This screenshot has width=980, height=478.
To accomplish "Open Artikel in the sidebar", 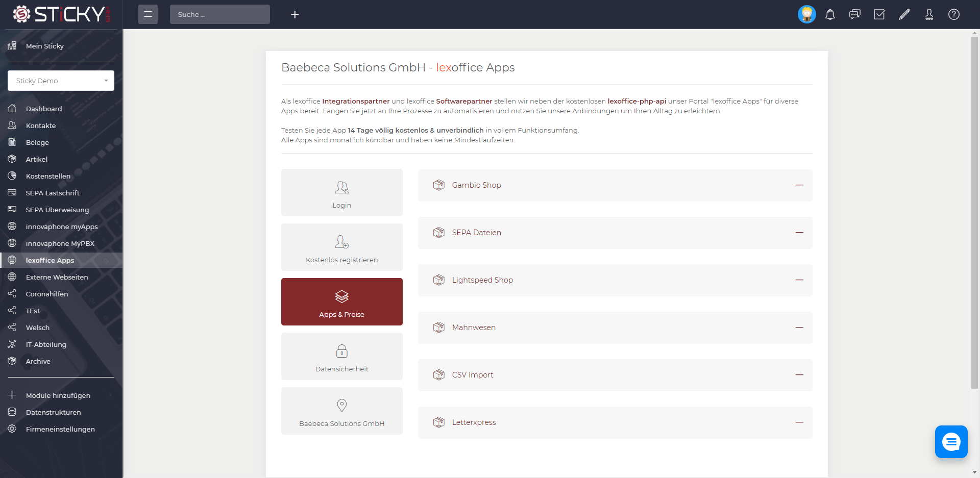I will (61, 159).
